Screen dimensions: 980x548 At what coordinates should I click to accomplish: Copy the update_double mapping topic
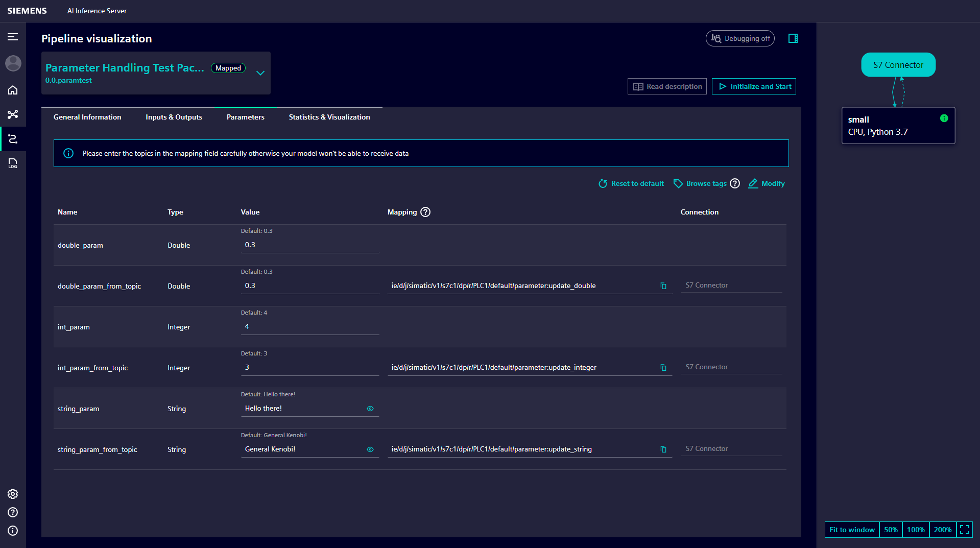pos(663,286)
